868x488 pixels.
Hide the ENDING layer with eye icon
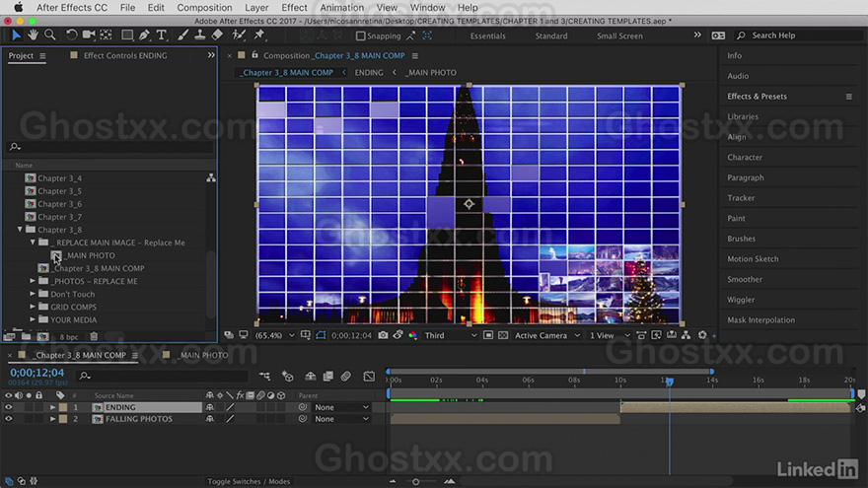(8, 407)
